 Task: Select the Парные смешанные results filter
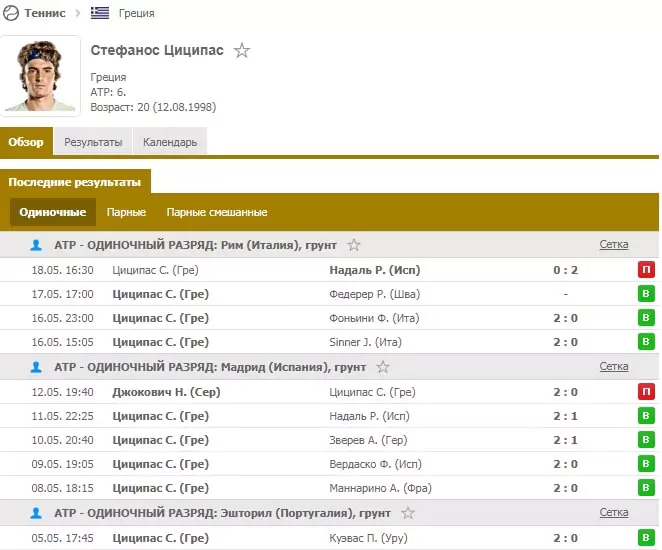click(217, 212)
